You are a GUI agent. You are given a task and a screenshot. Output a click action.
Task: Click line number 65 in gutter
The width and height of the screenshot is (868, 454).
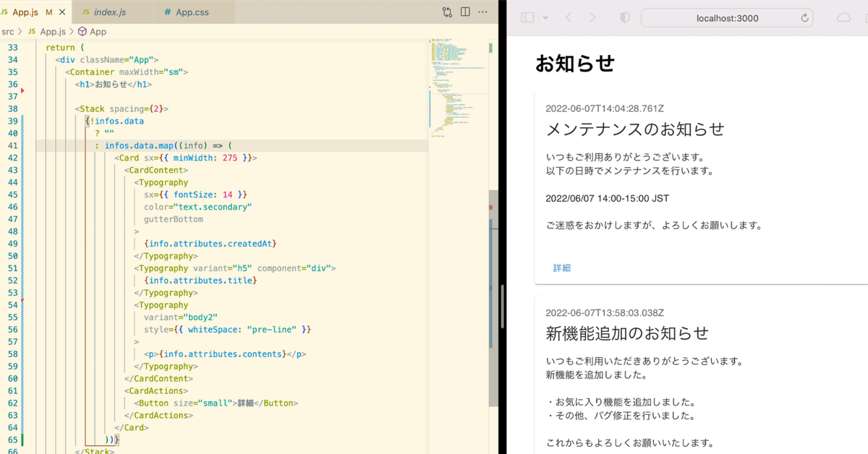pyautogui.click(x=12, y=440)
